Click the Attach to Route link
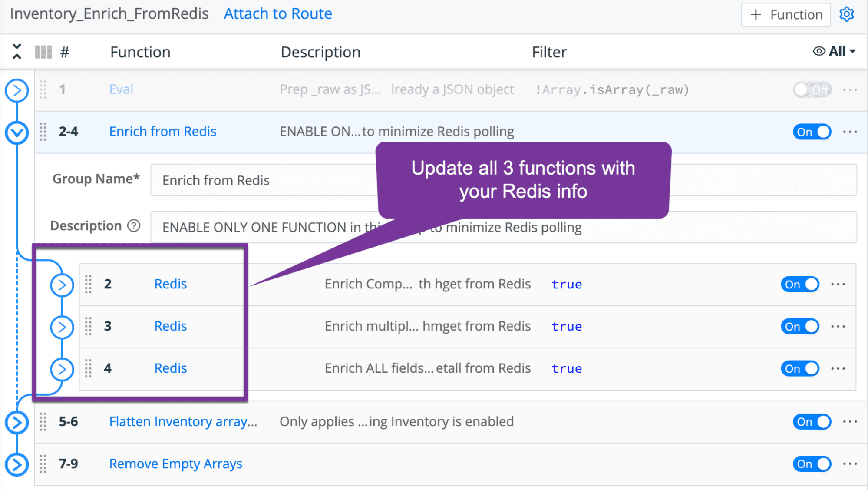 tap(278, 14)
